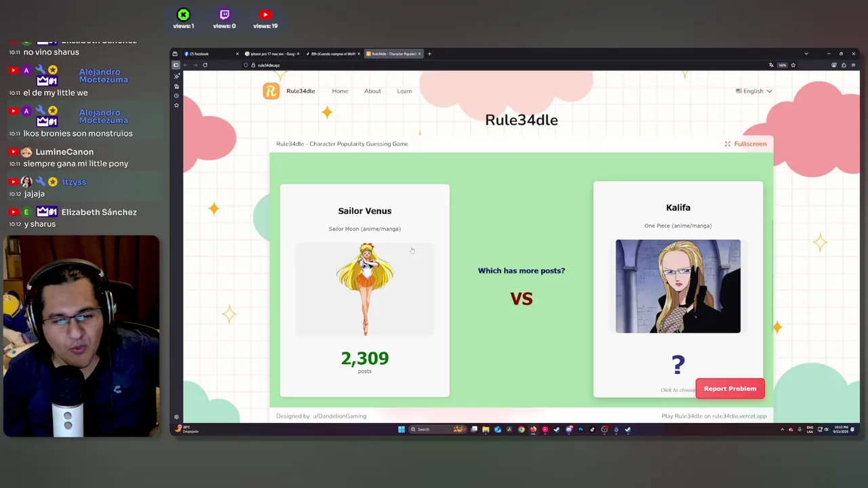This screenshot has width=868, height=488.
Task: Enter Fullscreen game mode
Action: (x=745, y=144)
